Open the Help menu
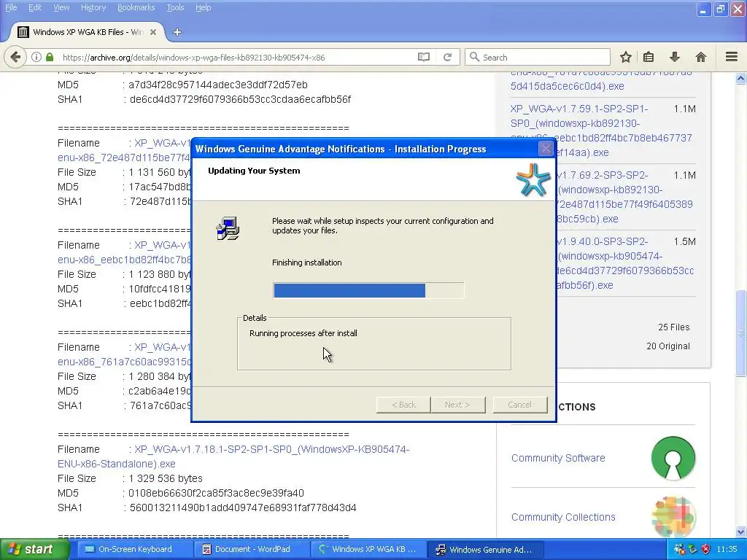This screenshot has width=747, height=560. coord(203,7)
